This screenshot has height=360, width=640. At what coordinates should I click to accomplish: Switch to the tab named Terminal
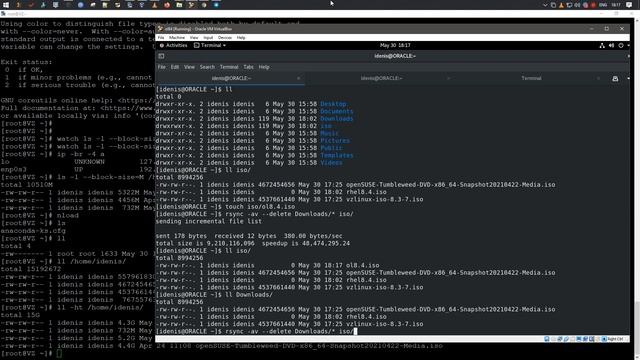531,78
